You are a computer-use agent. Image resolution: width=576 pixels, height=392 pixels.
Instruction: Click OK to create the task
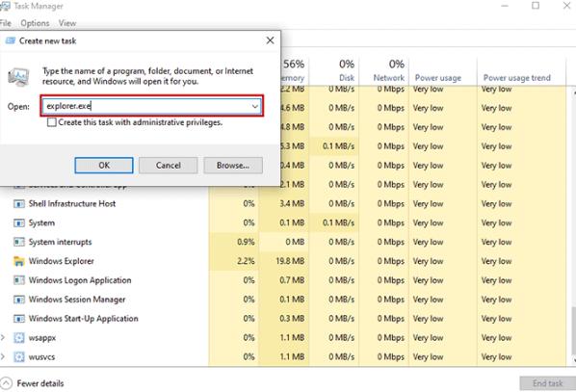pos(104,166)
